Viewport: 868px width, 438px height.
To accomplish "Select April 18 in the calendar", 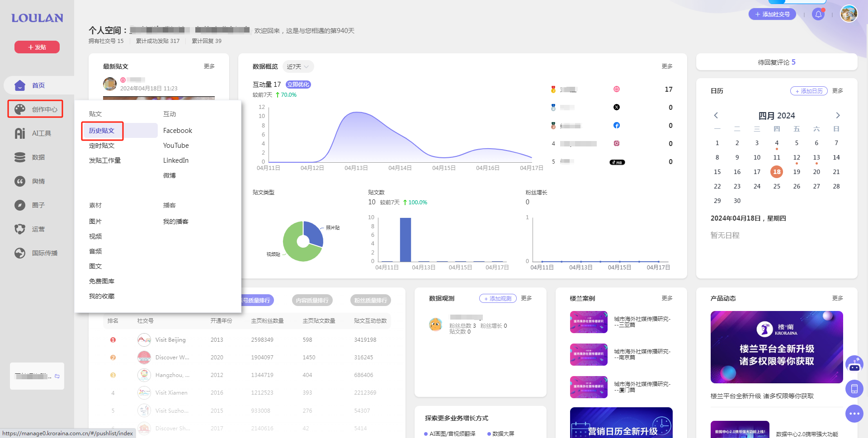I will pyautogui.click(x=777, y=172).
